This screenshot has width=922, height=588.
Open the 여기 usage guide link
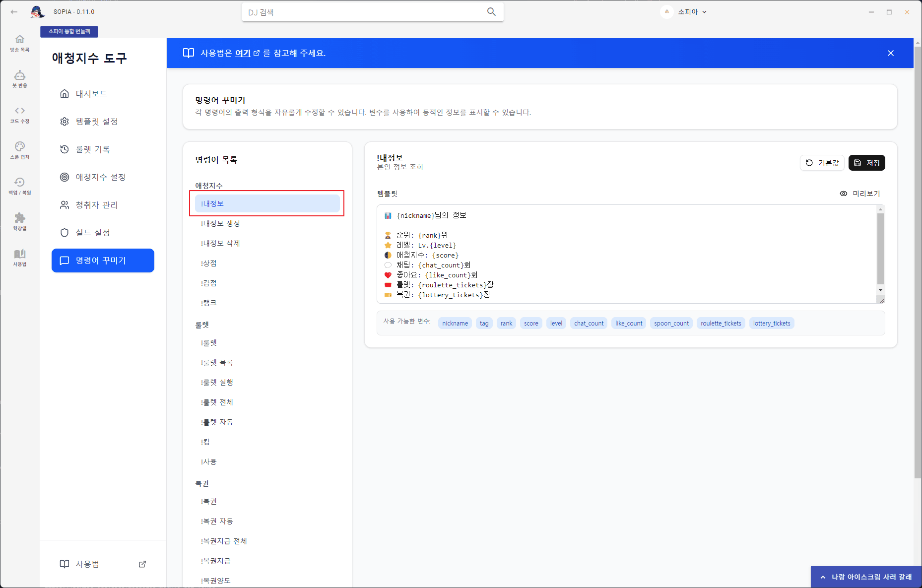pyautogui.click(x=243, y=53)
